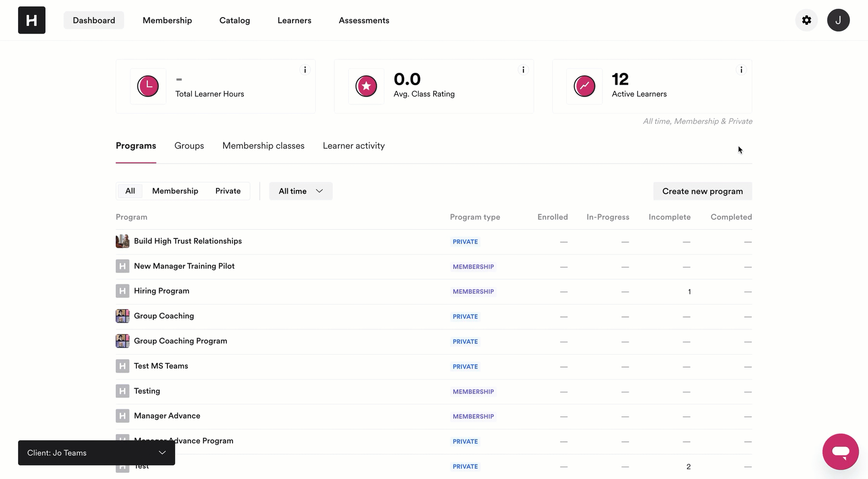
Task: Click the Total Learner Hours info icon
Action: (x=305, y=69)
